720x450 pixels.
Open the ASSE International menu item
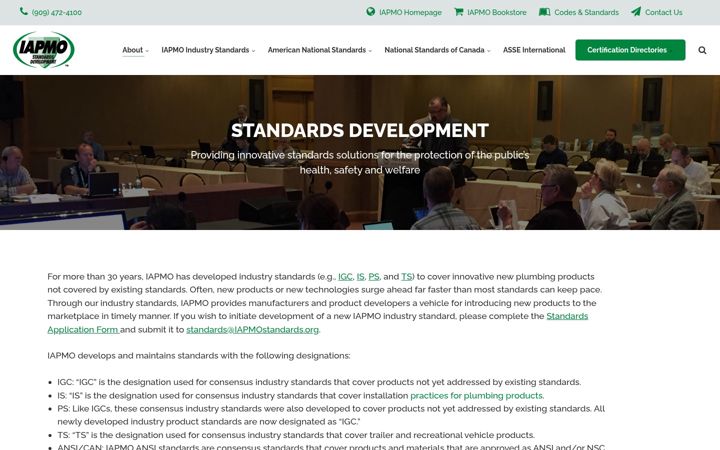click(x=534, y=50)
